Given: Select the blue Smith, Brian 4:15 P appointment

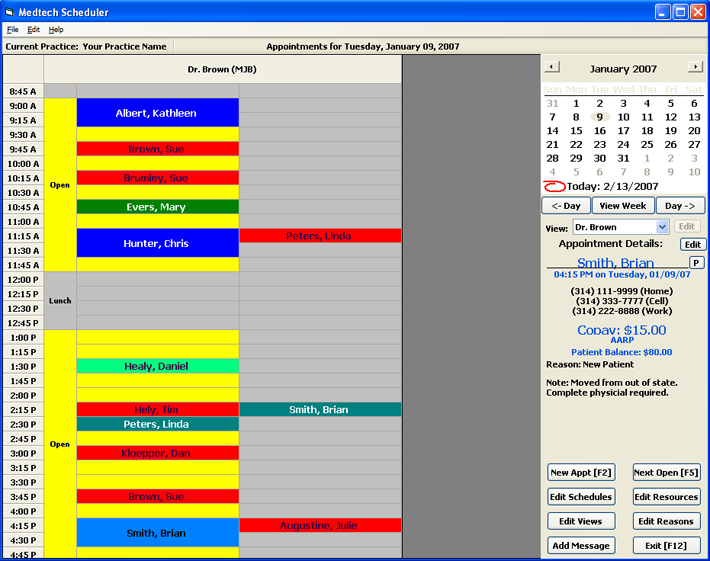Looking at the screenshot, I should point(158,533).
